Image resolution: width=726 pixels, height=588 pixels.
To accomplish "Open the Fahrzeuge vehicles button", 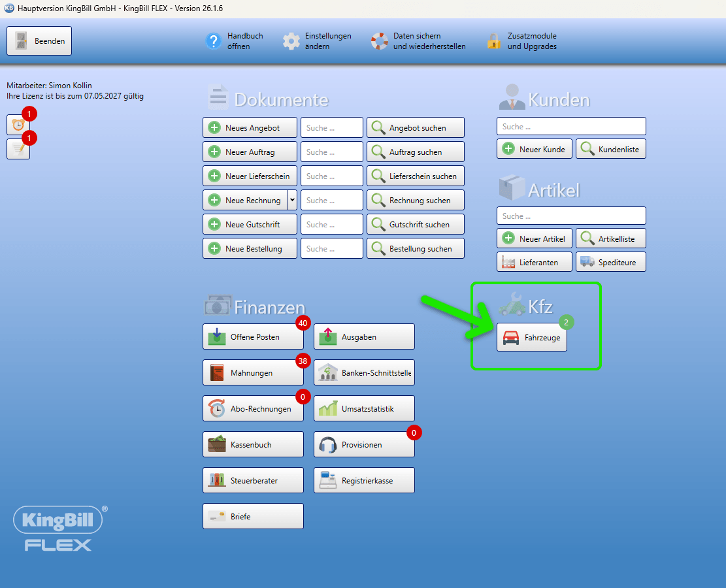I will click(531, 338).
